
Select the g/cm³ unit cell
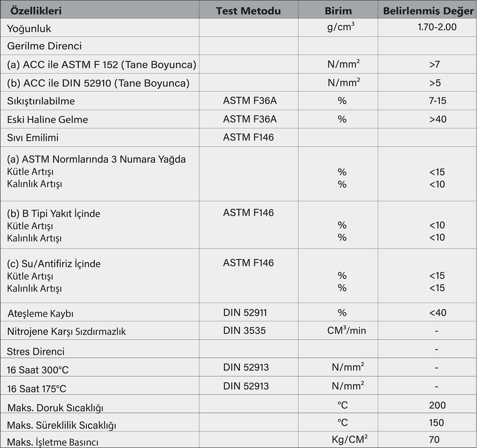[x=341, y=27]
